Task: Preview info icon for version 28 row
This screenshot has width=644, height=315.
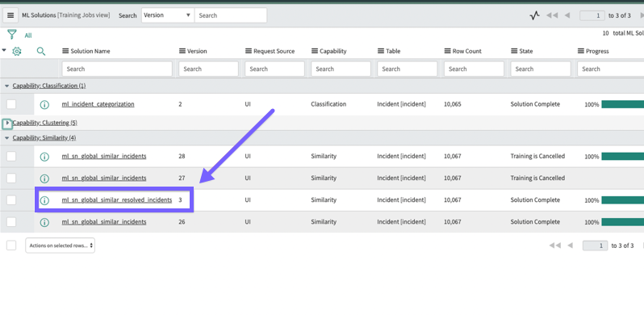Action: pos(44,157)
